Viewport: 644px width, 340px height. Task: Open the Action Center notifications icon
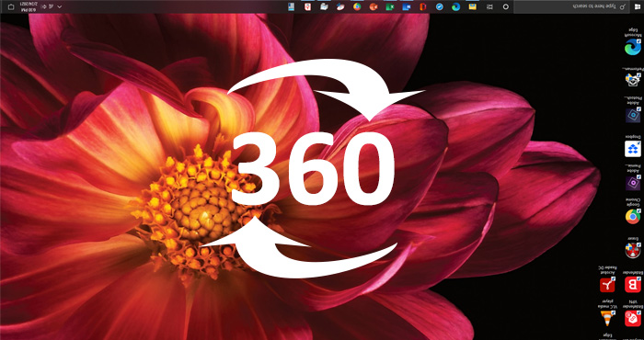point(11,6)
